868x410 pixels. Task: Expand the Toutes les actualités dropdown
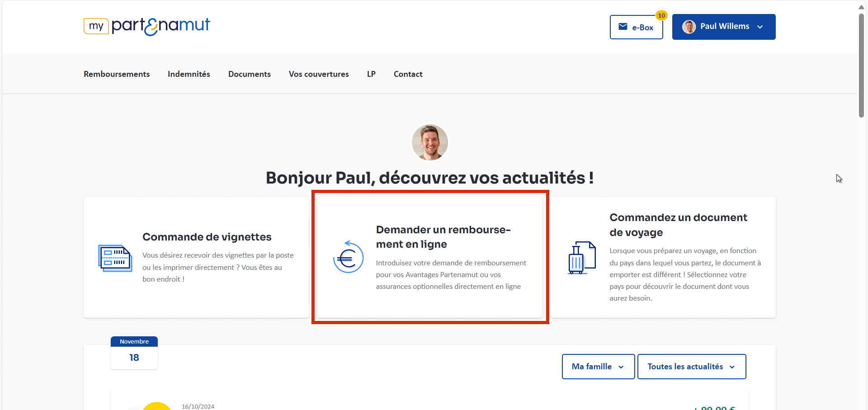point(692,367)
